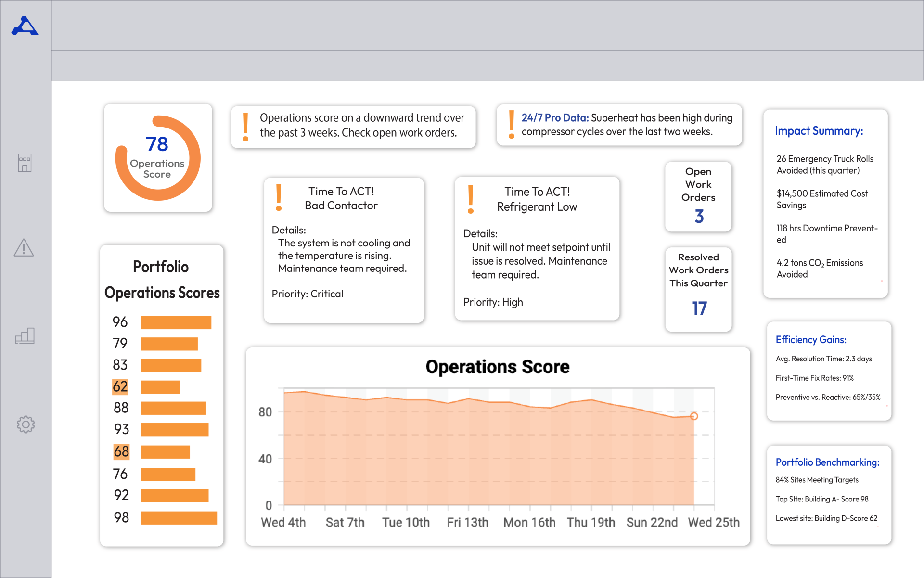The image size is (924, 578).
Task: Open the Portfolio Benchmarking heading
Action: [x=827, y=462]
